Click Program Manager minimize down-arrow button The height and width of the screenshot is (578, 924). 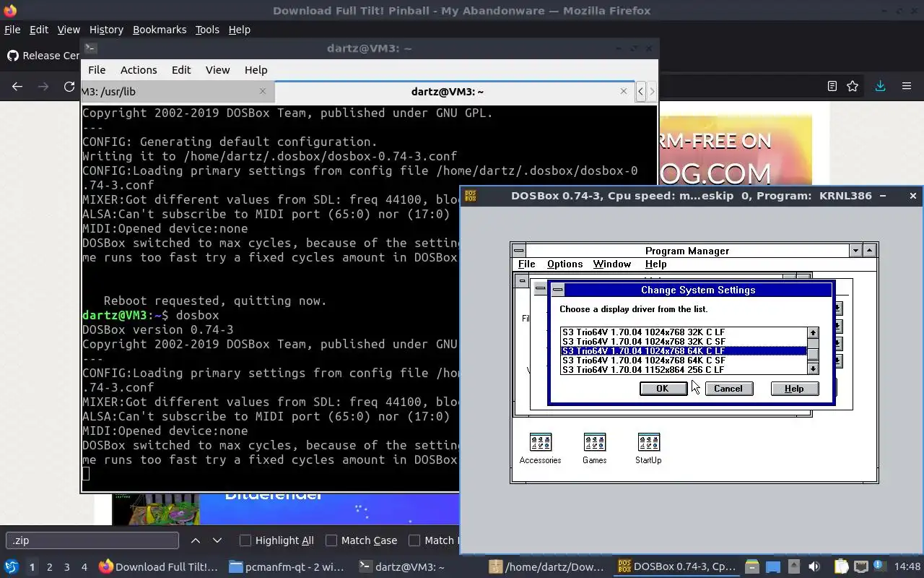[x=855, y=251]
